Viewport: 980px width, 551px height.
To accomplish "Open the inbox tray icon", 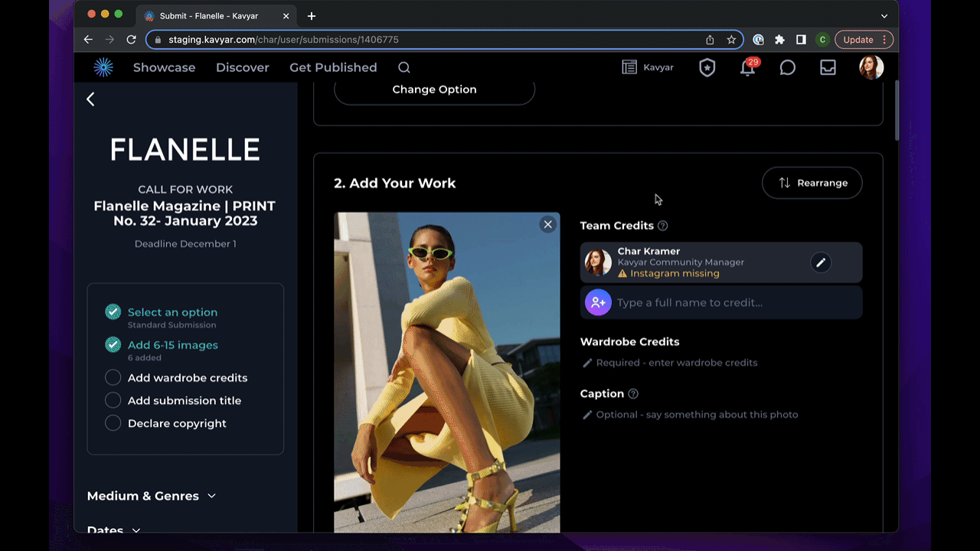I will (828, 67).
